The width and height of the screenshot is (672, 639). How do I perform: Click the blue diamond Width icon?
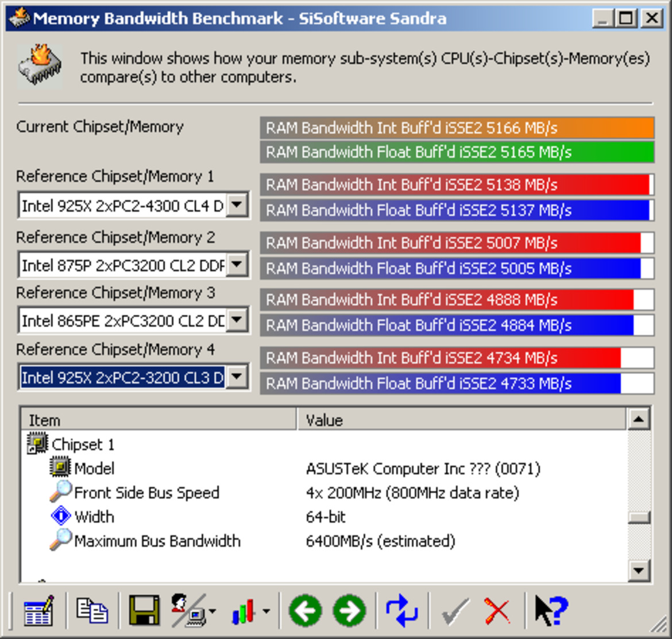coord(60,516)
